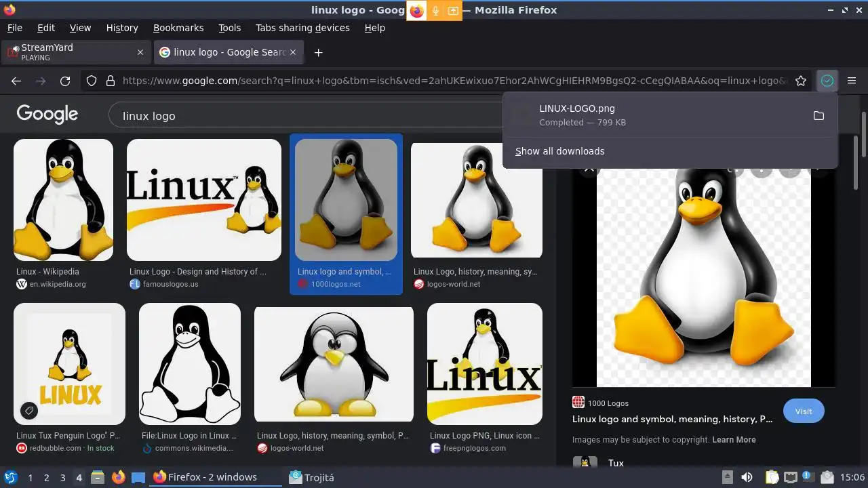
Task: Open the Firefox hamburger menu
Action: 852,81
